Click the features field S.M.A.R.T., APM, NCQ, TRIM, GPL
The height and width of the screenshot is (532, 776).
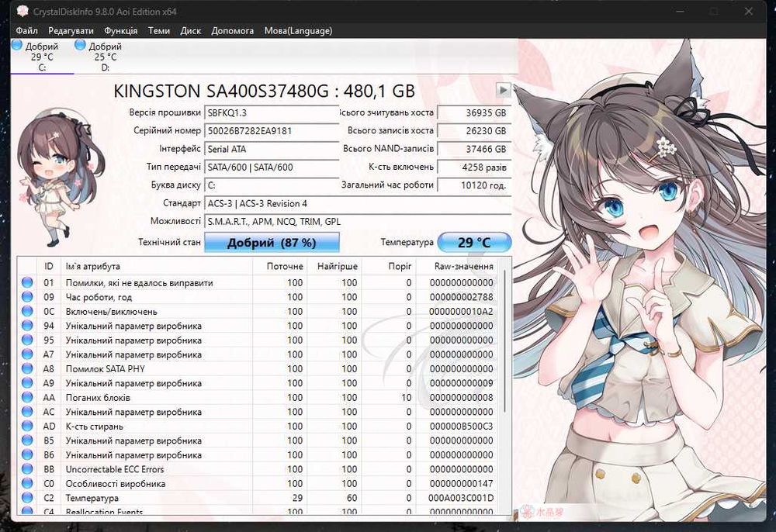358,222
